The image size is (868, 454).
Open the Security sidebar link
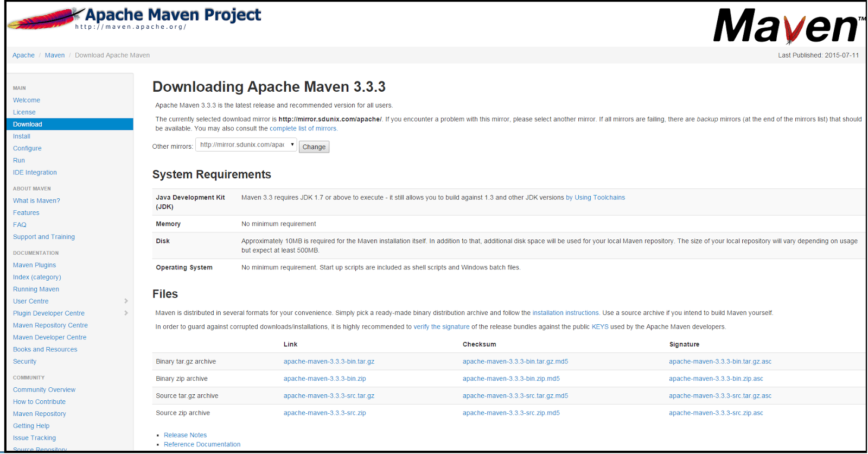click(x=24, y=361)
